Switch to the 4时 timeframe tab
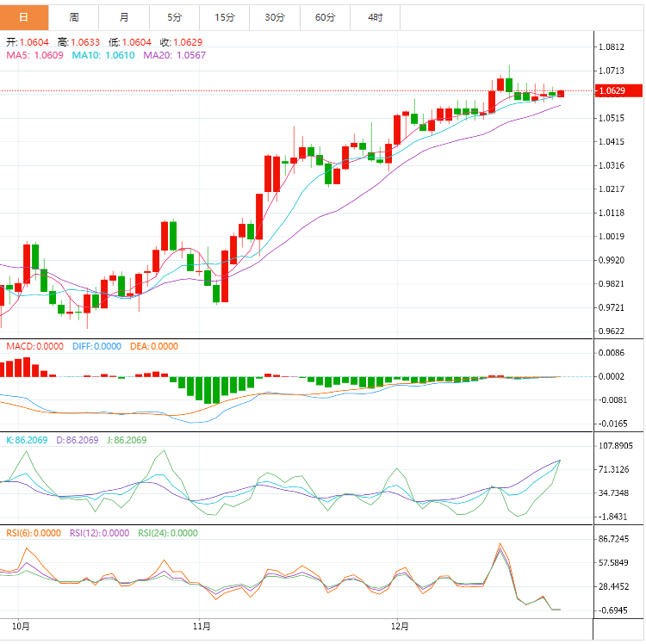Screen dimensions: 646x644 pyautogui.click(x=376, y=17)
